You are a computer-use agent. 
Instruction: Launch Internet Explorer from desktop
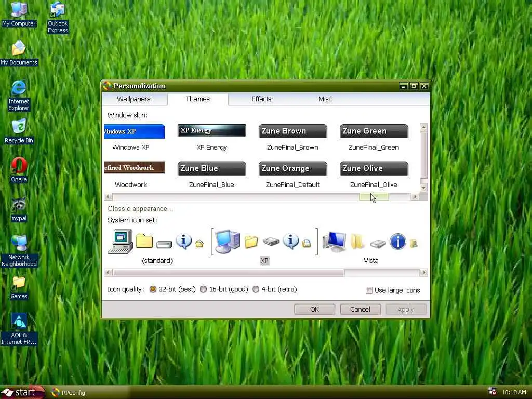click(x=19, y=96)
